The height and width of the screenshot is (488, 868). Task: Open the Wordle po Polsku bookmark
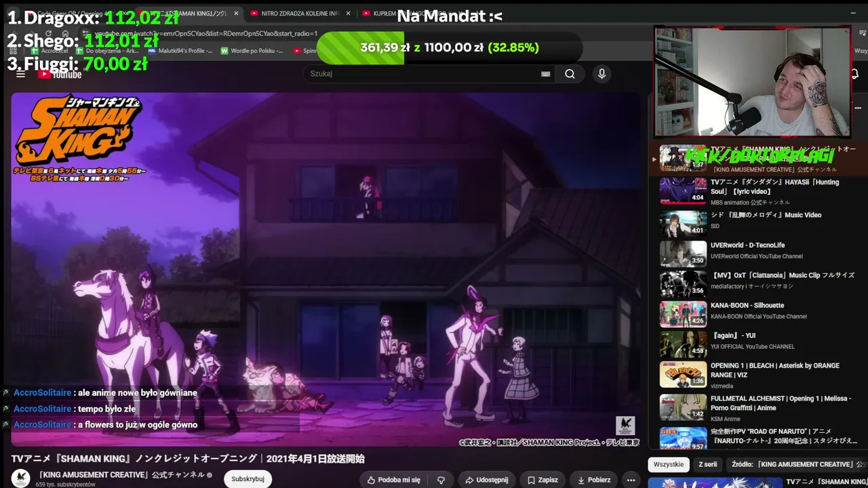tap(252, 51)
